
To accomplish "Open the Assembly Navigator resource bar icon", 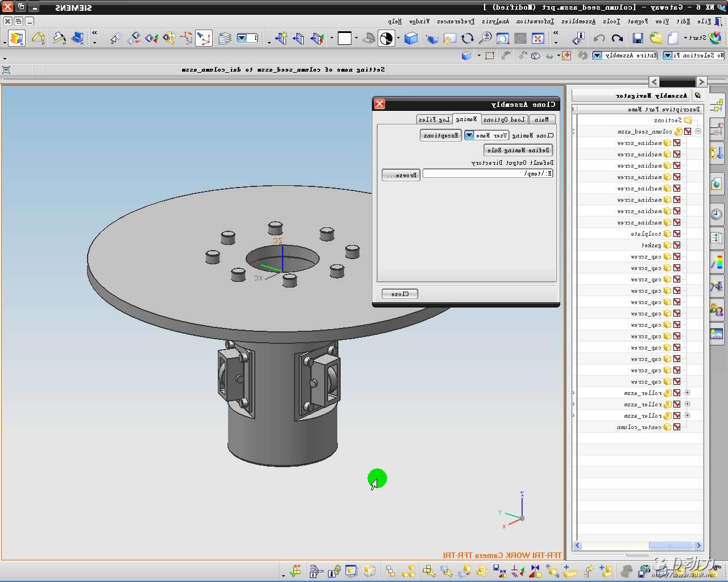I will click(x=717, y=105).
